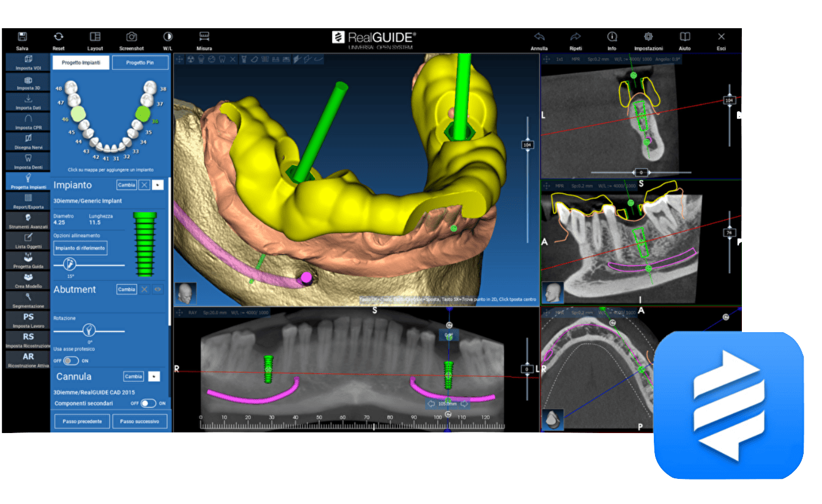Take a capture with the Screenshot camera icon
The height and width of the screenshot is (504, 822).
click(131, 37)
